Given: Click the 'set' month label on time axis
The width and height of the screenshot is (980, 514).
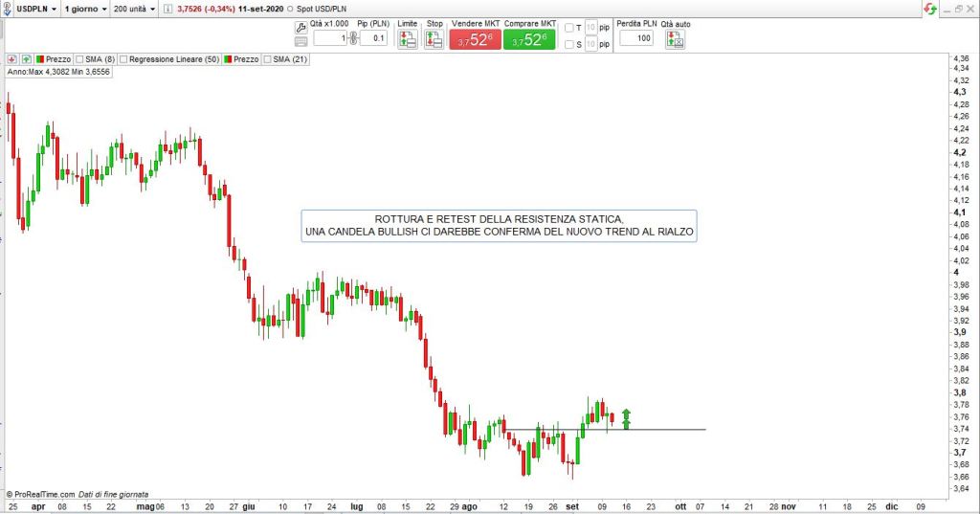Looking at the screenshot, I should pos(572,506).
